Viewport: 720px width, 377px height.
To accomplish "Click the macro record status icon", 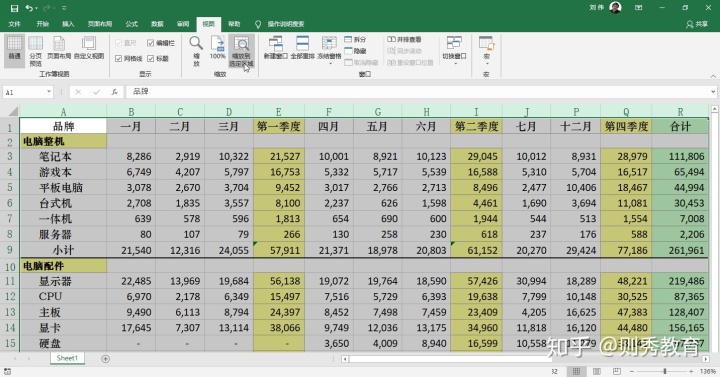I will pos(7,371).
